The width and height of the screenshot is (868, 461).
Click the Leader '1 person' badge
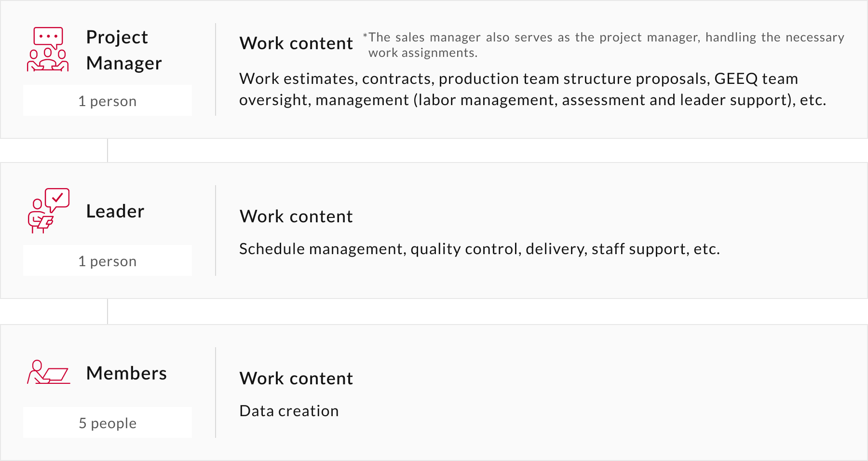point(108,261)
